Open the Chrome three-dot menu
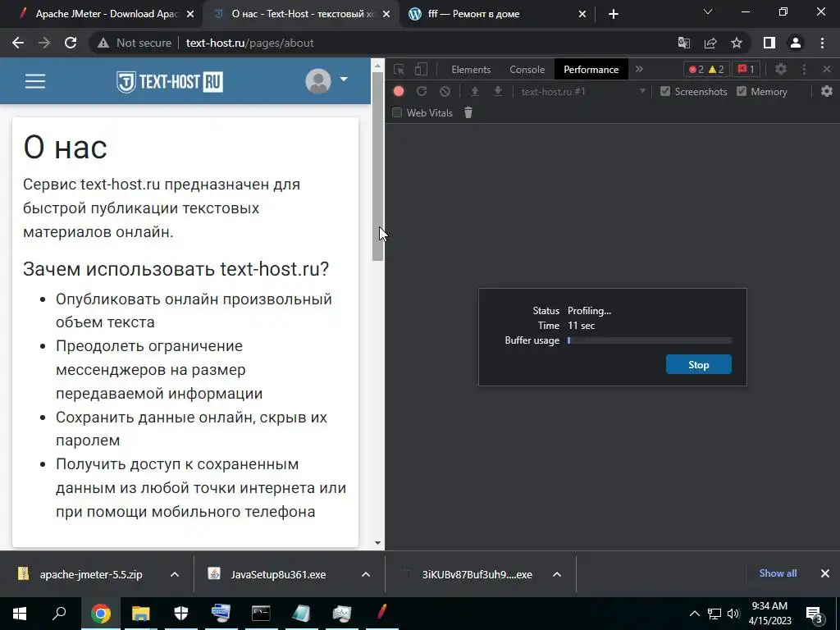840x630 pixels. (822, 43)
